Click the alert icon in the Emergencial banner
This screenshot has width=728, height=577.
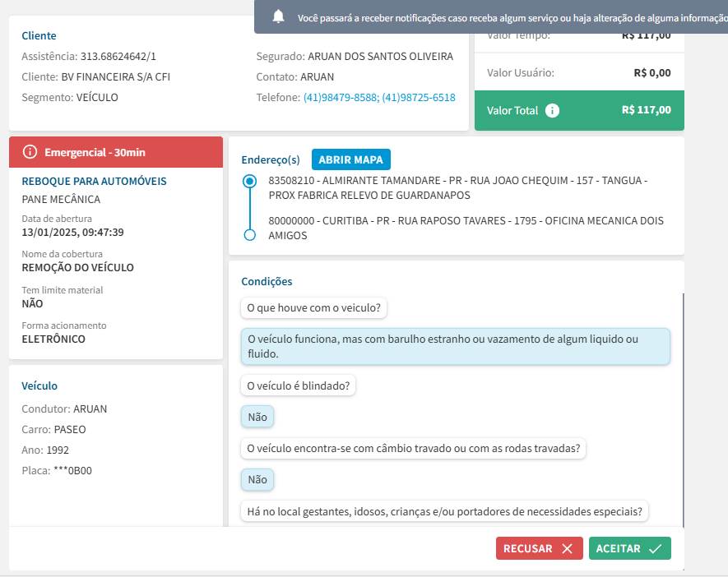[x=30, y=152]
